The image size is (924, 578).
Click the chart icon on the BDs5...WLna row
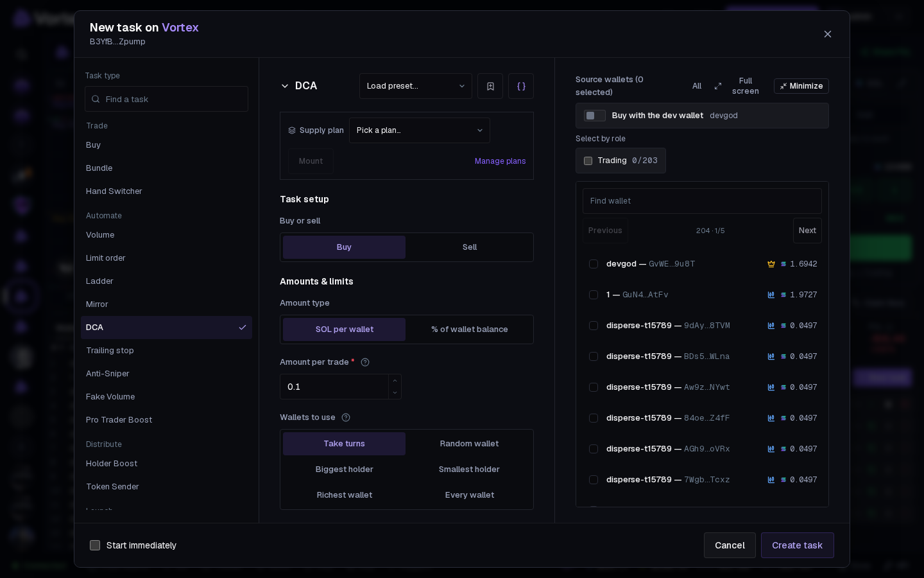point(771,356)
